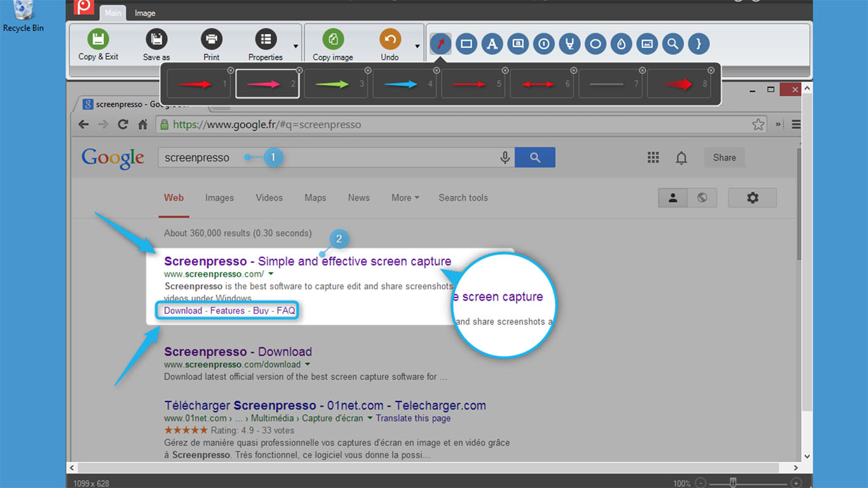868x488 pixels.
Task: Print the current capture
Action: (x=212, y=44)
